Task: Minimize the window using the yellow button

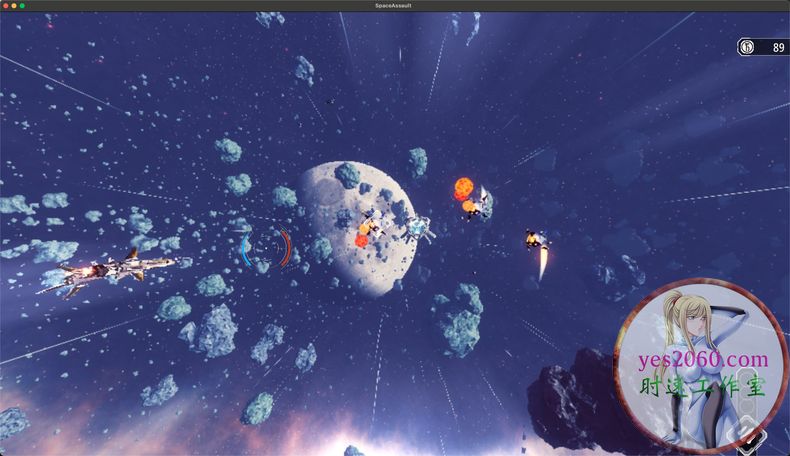Action: point(14,5)
